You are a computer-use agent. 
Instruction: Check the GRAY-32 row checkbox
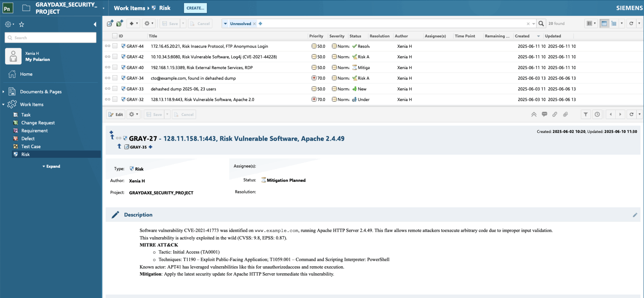(x=115, y=99)
